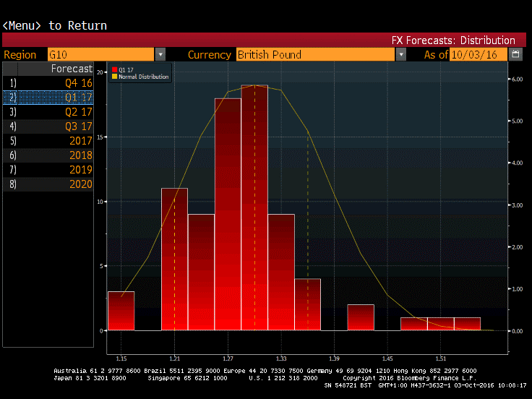Select Q1 17 in the forecast list
532x399 pixels.
48,98
